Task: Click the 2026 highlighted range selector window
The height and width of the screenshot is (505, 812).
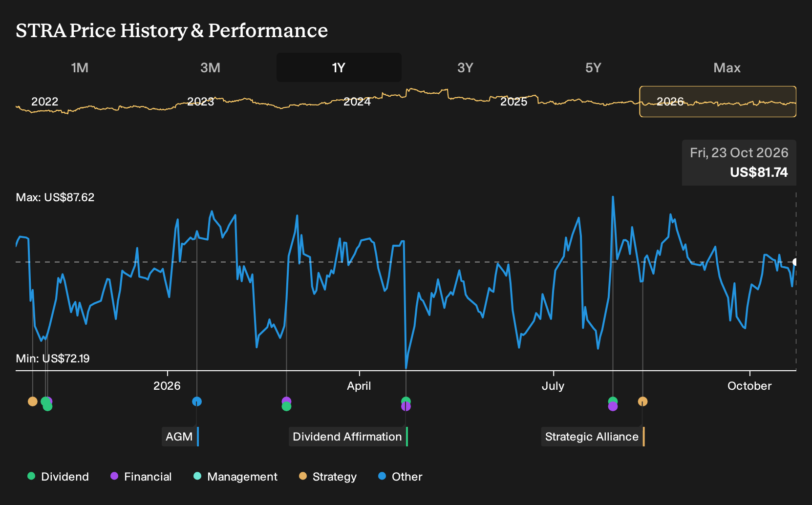Action: (718, 102)
